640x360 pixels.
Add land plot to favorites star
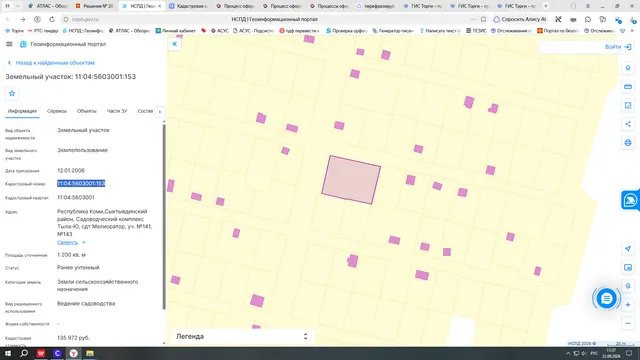pos(12,93)
